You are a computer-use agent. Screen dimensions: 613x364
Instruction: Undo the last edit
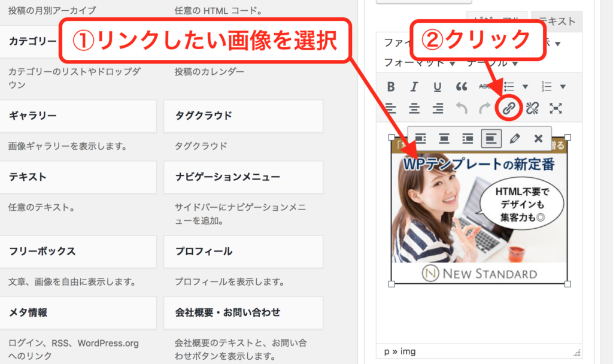point(461,108)
